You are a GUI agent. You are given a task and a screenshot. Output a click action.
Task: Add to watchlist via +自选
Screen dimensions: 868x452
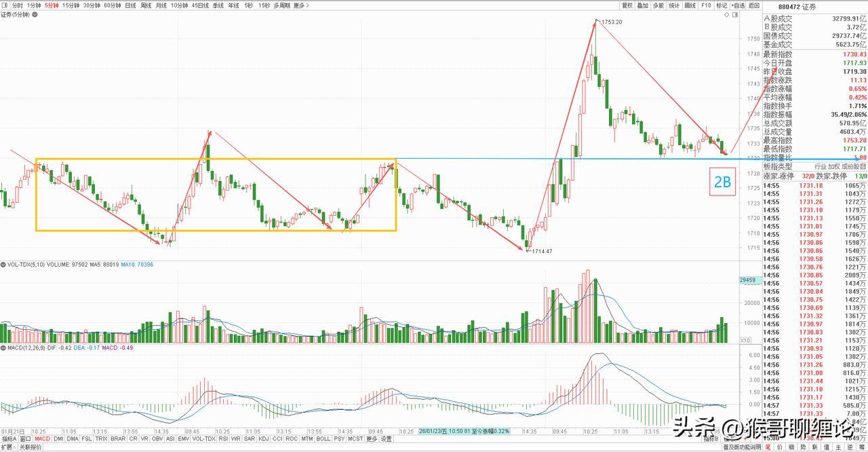tap(738, 5)
